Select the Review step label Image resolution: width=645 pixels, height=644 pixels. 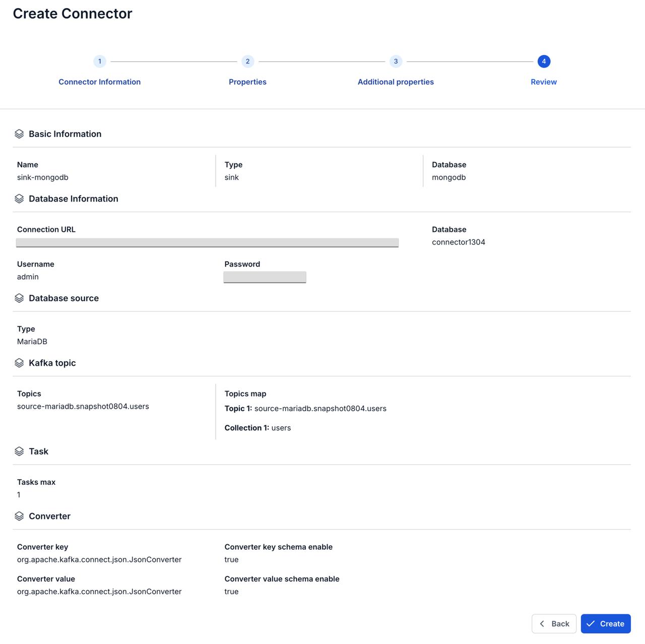(544, 82)
